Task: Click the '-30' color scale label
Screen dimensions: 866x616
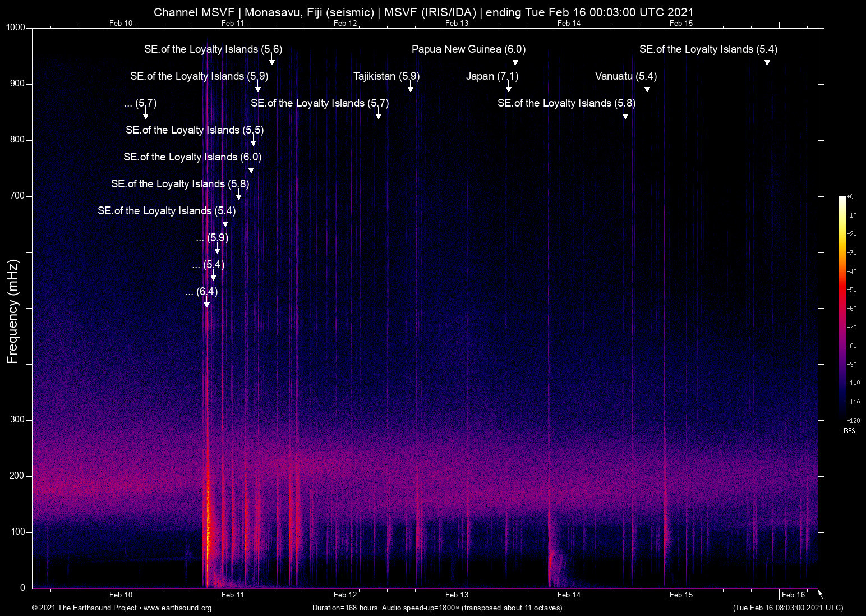Action: click(x=852, y=253)
